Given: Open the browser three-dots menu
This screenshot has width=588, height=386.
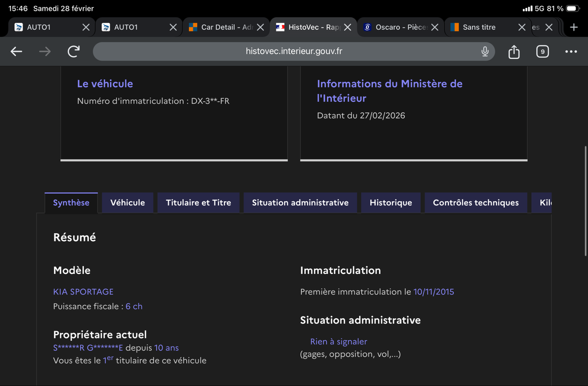Looking at the screenshot, I should point(571,51).
